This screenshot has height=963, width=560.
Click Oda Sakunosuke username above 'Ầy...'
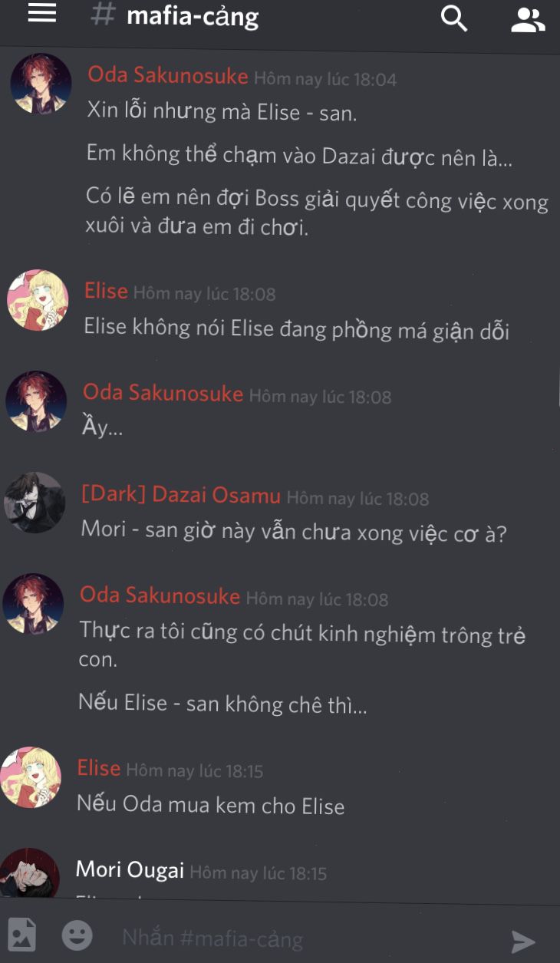coord(163,393)
